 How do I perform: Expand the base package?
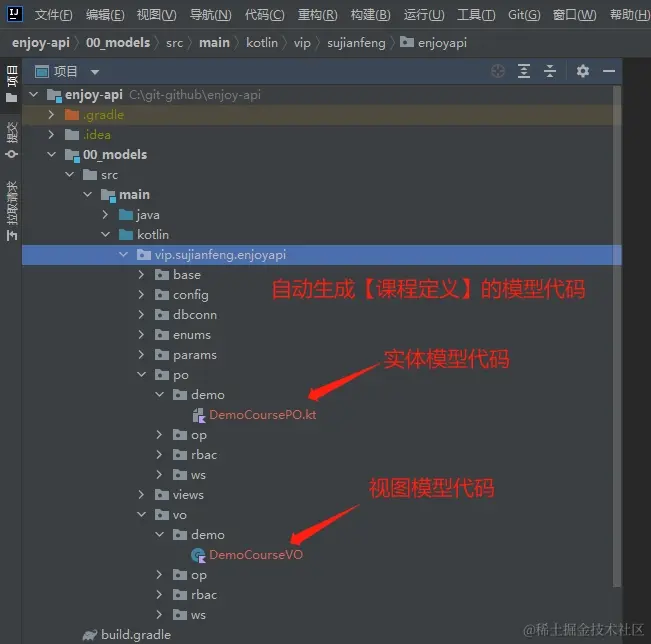click(x=141, y=274)
